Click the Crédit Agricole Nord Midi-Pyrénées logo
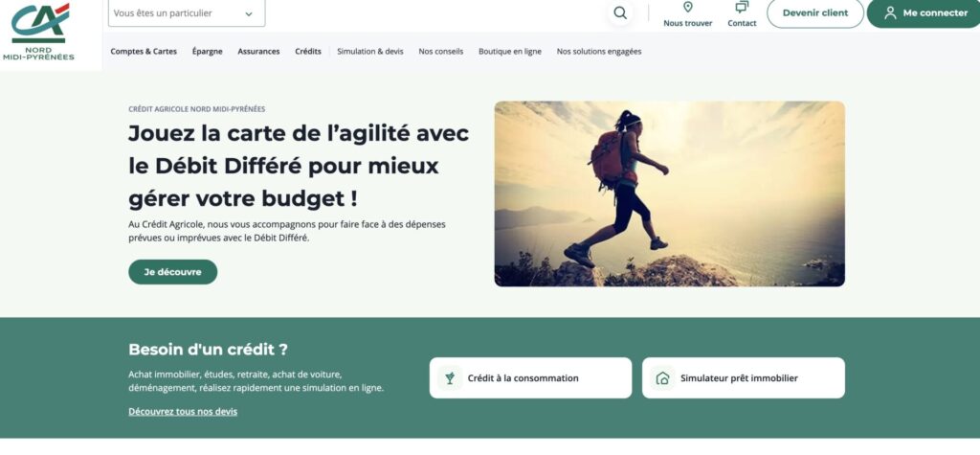 [38, 32]
